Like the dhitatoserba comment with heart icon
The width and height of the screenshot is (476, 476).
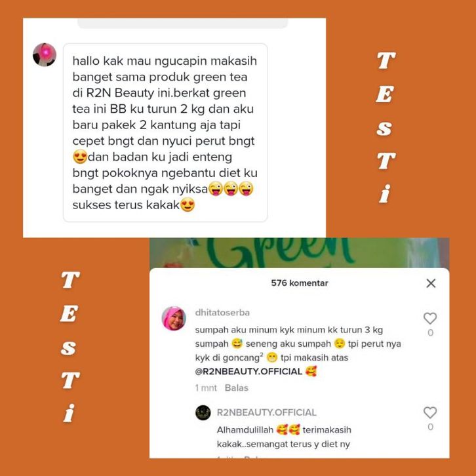(x=430, y=319)
